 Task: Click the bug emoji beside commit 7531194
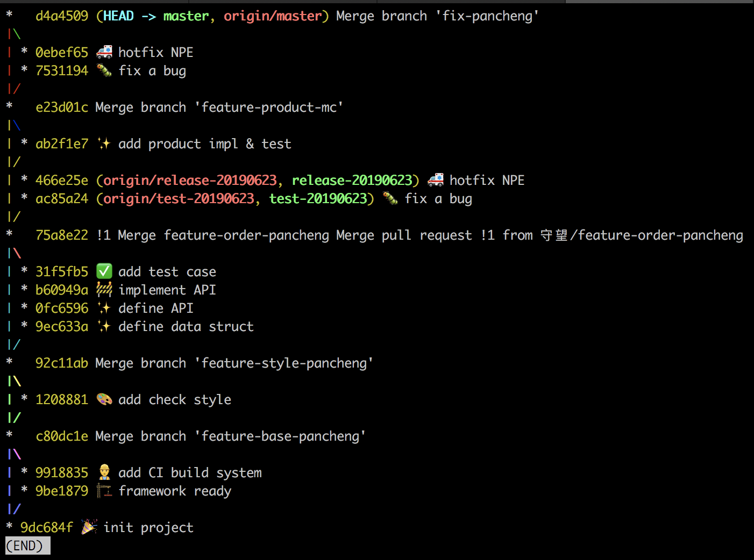[104, 70]
